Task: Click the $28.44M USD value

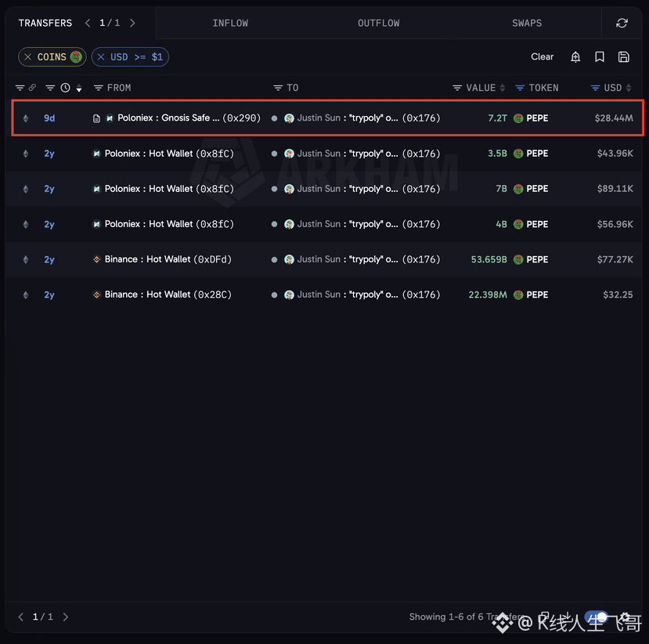Action: click(614, 118)
